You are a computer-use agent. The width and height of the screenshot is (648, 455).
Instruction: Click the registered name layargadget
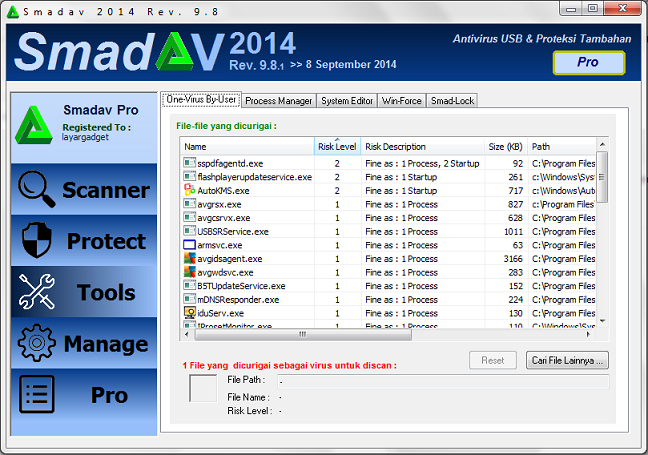pos(85,137)
